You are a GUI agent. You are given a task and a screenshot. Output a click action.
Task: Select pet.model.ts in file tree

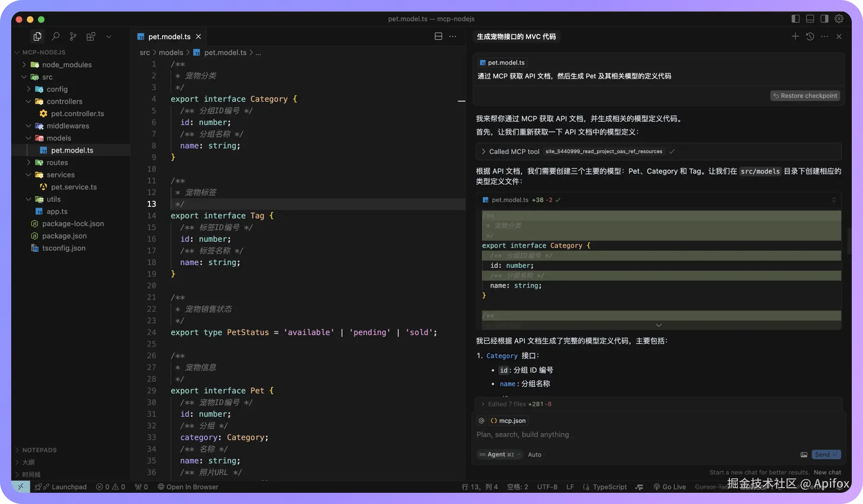point(71,150)
